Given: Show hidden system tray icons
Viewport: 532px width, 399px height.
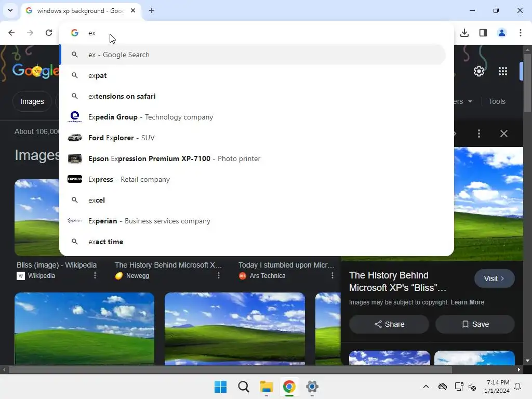Looking at the screenshot, I should 426,387.
